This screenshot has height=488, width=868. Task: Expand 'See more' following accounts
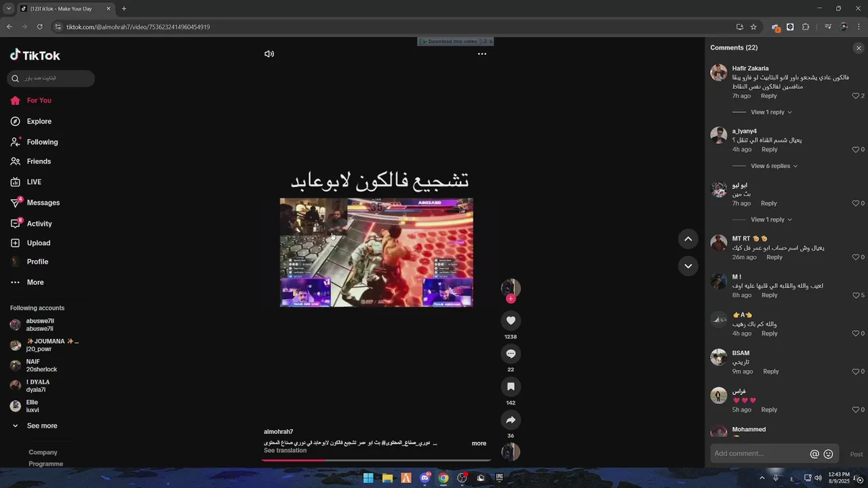point(35,426)
